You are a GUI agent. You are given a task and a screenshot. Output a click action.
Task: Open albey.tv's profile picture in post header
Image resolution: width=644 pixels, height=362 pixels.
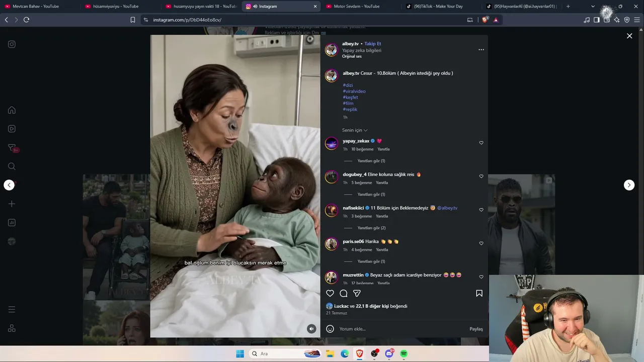[x=331, y=50]
